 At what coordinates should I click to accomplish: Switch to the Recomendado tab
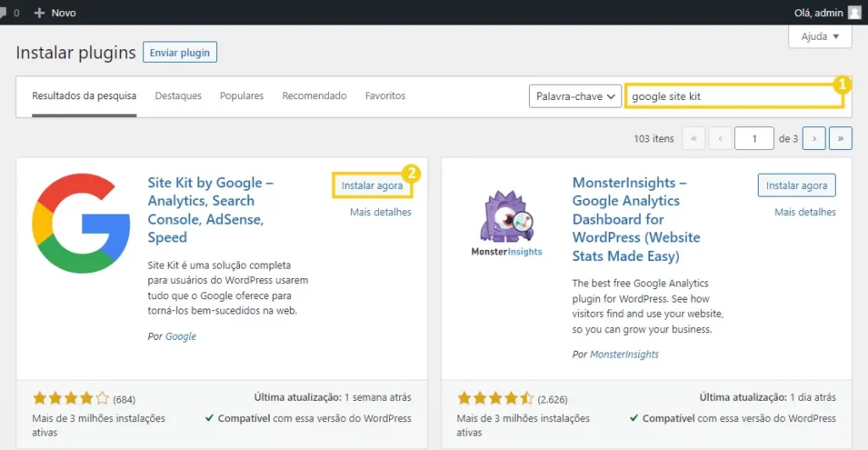click(314, 96)
